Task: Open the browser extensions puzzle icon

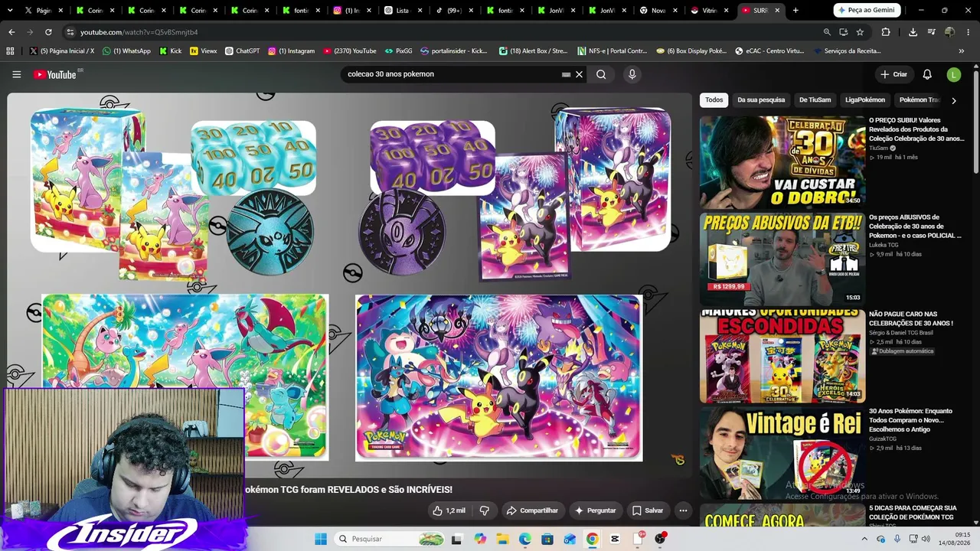Action: 886,32
